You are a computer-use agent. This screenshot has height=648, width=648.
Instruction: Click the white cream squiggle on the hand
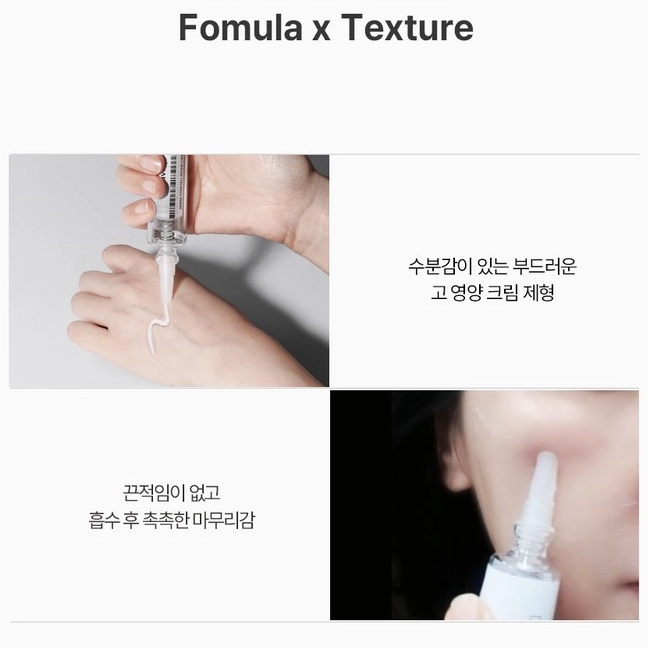157,329
